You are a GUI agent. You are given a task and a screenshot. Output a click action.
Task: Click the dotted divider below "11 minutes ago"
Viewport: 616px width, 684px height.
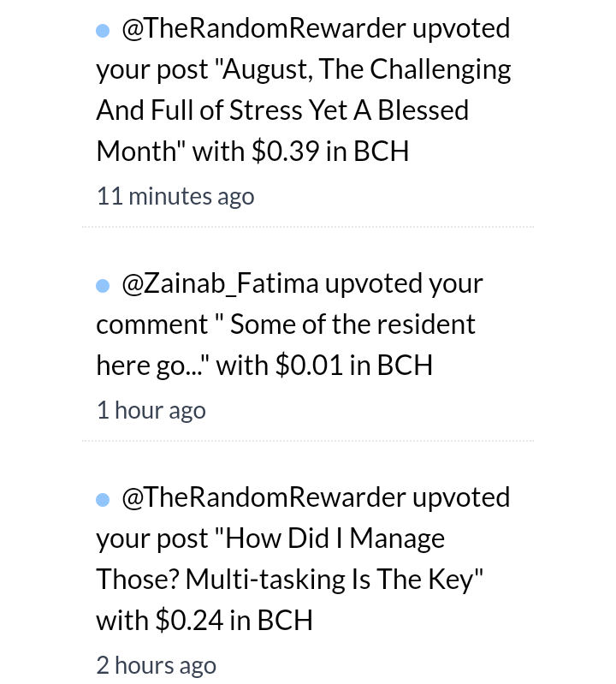pyautogui.click(x=308, y=227)
